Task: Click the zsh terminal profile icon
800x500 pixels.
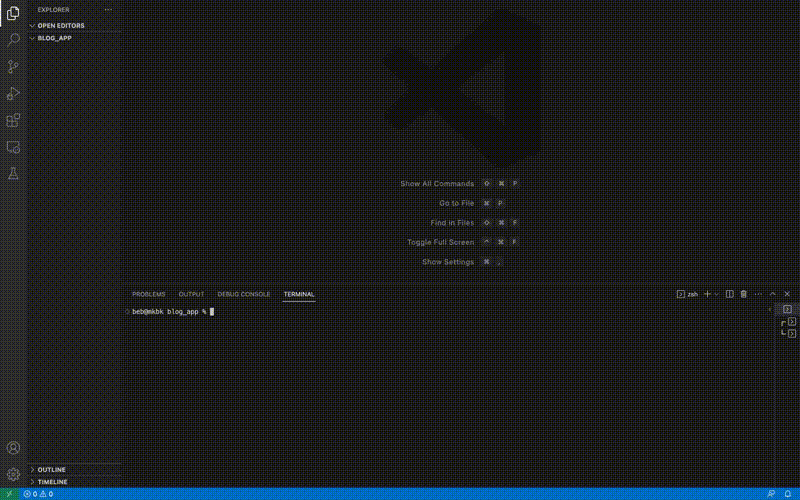Action: pyautogui.click(x=681, y=294)
